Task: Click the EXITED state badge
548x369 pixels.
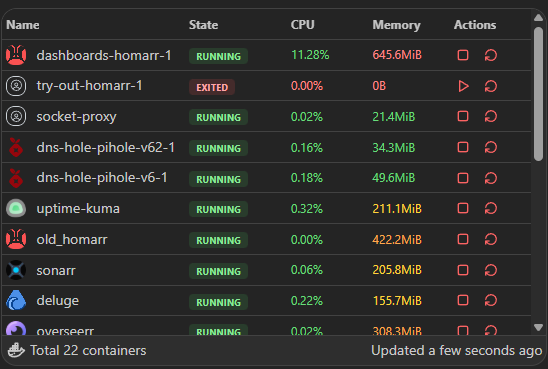Action: pyautogui.click(x=212, y=87)
